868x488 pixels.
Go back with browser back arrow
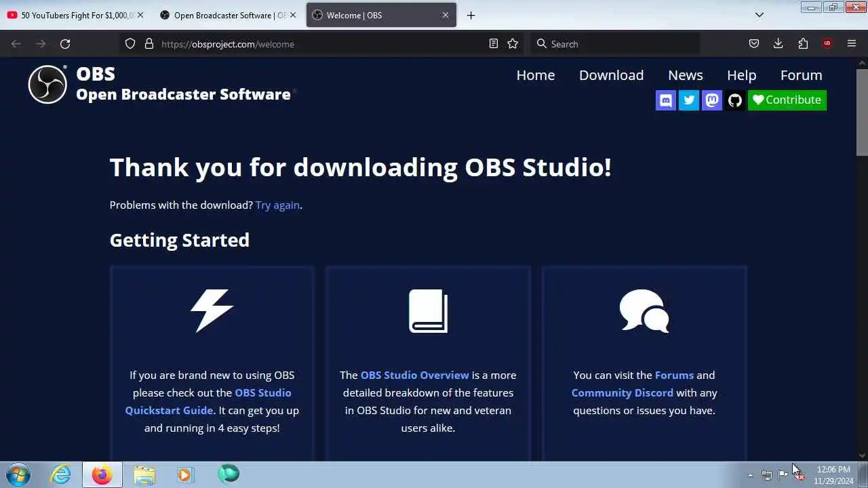(x=16, y=43)
